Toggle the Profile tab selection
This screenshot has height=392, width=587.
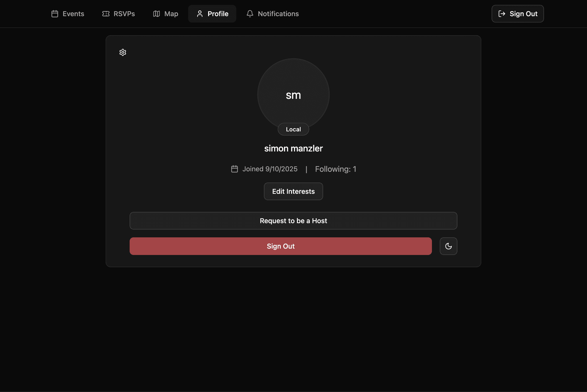[212, 14]
